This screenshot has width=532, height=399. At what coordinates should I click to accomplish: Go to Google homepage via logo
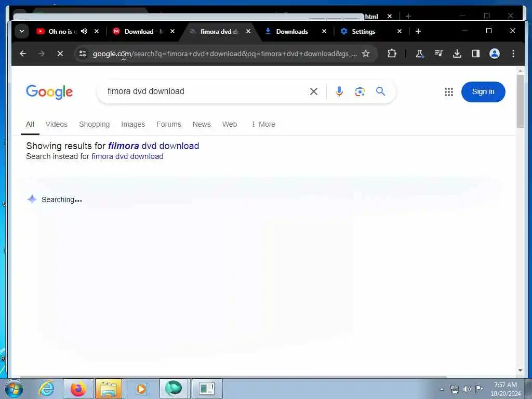(49, 92)
